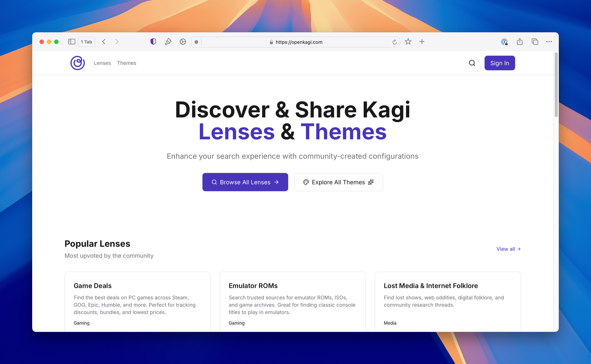Bookmark the page with star icon
This screenshot has width=591, height=364.
(x=408, y=42)
